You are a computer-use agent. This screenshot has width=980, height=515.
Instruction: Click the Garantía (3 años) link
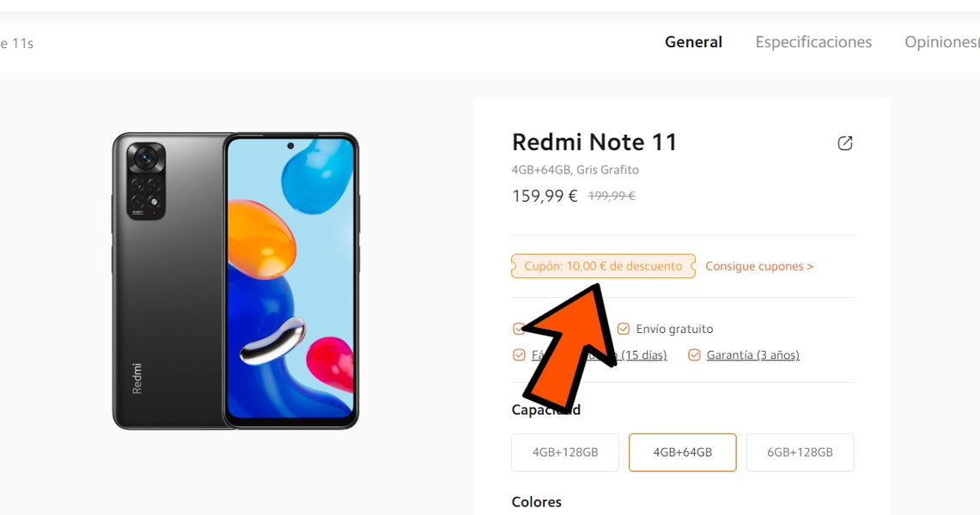click(752, 355)
